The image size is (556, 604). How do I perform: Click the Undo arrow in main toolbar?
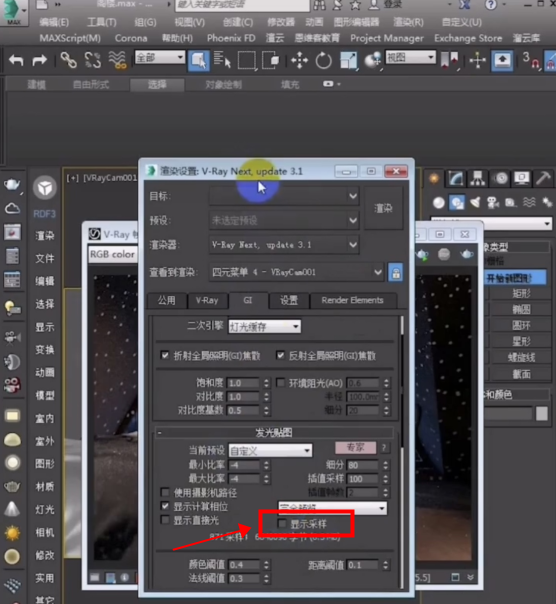click(x=16, y=60)
